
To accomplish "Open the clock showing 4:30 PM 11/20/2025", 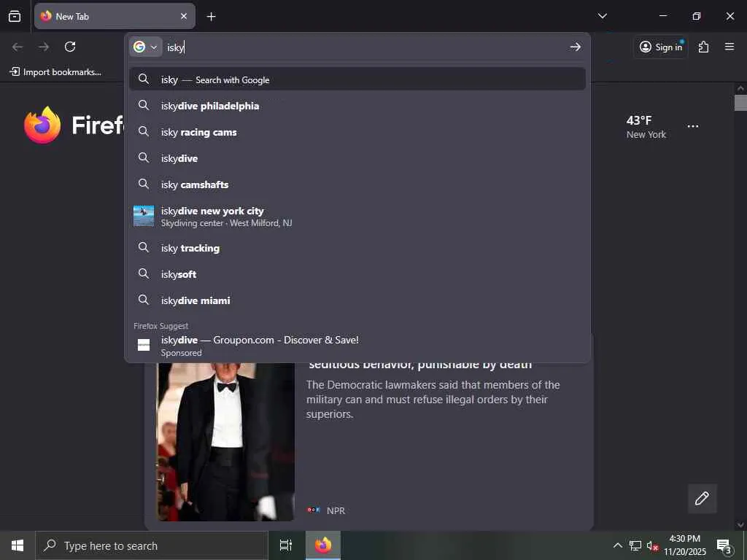I will (x=684, y=545).
